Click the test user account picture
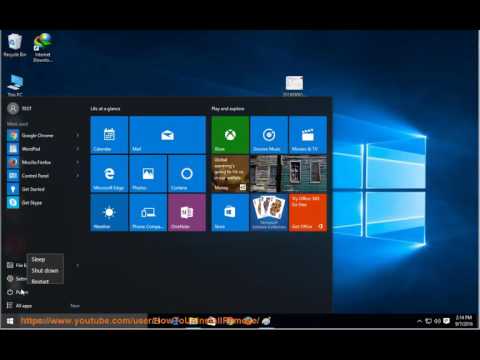Image resolution: width=480 pixels, height=360 pixels. coord(13,108)
